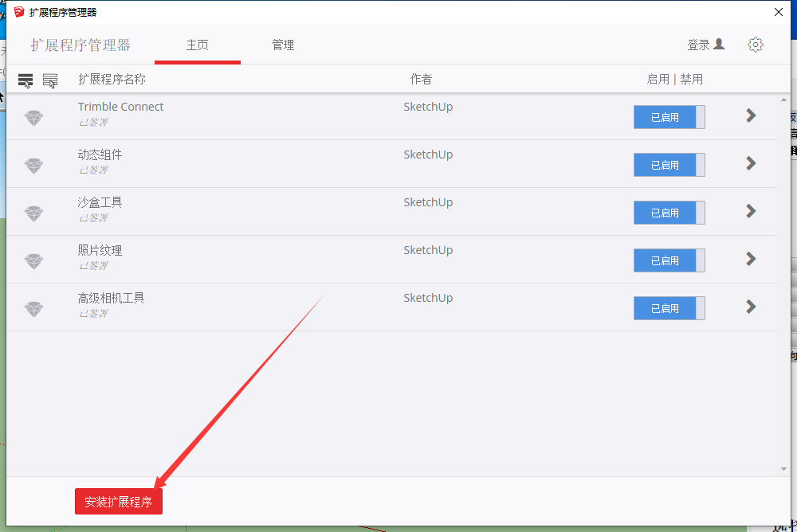
Task: Click 已签署 label under 动态组件
Action: coord(93,170)
